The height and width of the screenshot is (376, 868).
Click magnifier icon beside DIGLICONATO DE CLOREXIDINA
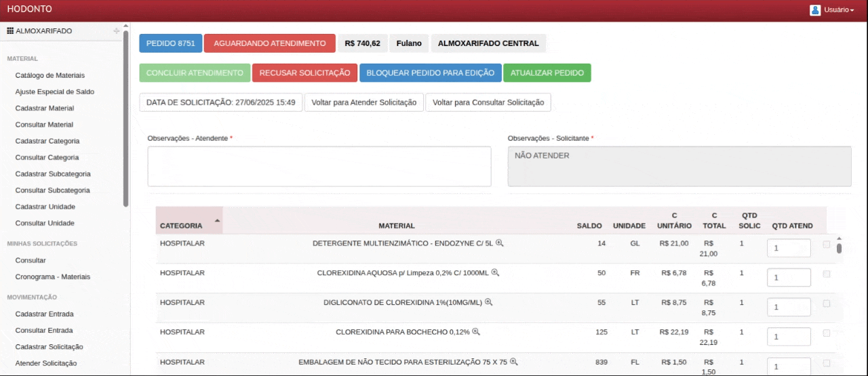(488, 302)
